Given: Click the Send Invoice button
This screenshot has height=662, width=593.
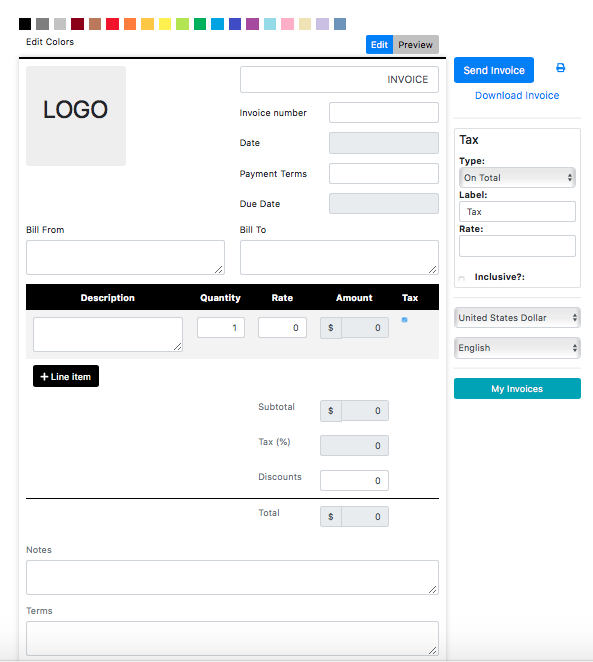Looking at the screenshot, I should [x=494, y=70].
